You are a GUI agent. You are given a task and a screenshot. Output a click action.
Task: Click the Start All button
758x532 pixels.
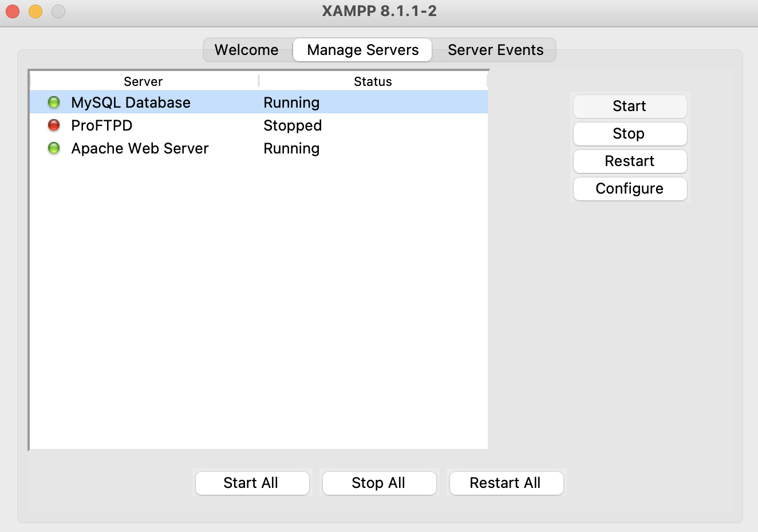point(252,483)
